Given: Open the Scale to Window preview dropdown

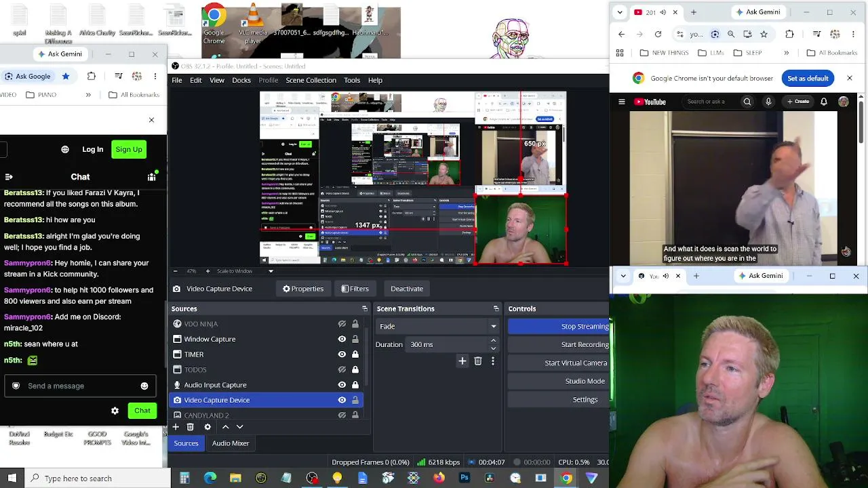Looking at the screenshot, I should coord(271,271).
